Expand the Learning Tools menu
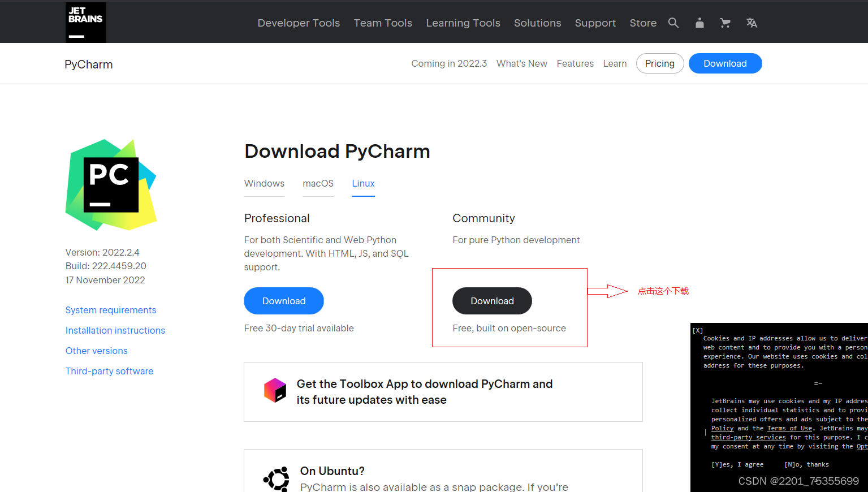This screenshot has width=868, height=492. pos(463,23)
